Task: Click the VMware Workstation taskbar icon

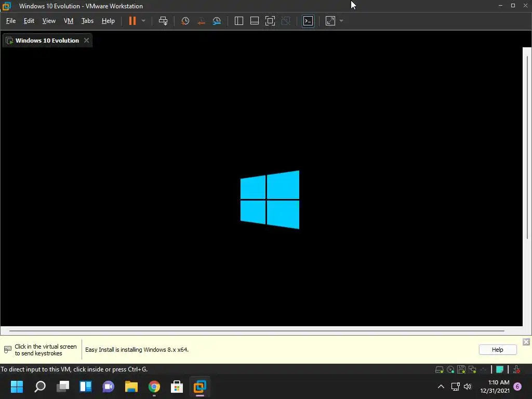Action: pos(200,387)
